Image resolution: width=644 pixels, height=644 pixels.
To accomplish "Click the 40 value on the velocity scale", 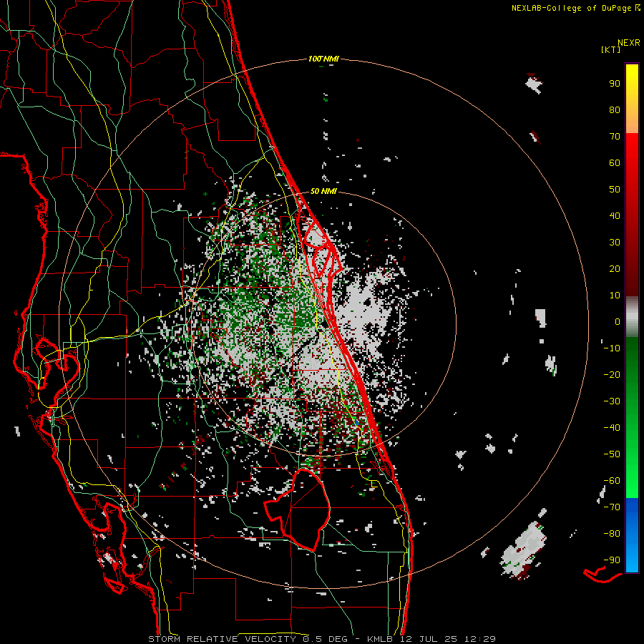I will click(x=615, y=216).
